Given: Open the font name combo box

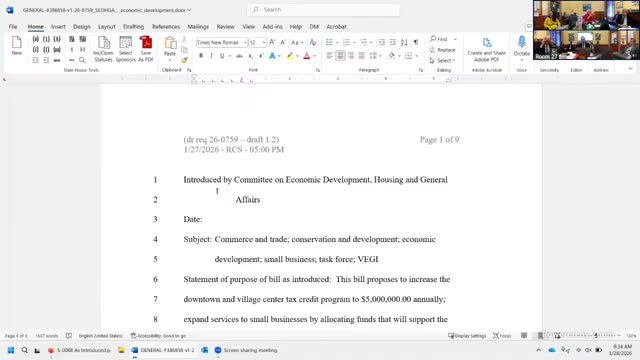Looking at the screenshot, I should pos(222,42).
